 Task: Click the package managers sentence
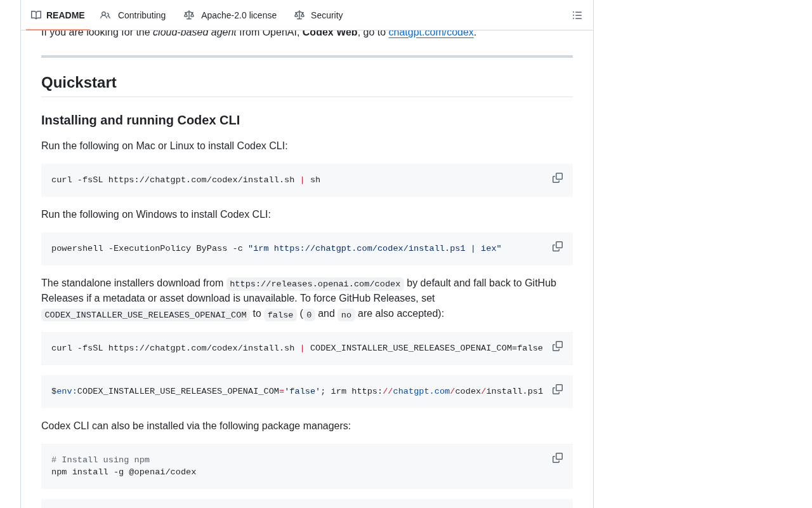pyautogui.click(x=196, y=426)
